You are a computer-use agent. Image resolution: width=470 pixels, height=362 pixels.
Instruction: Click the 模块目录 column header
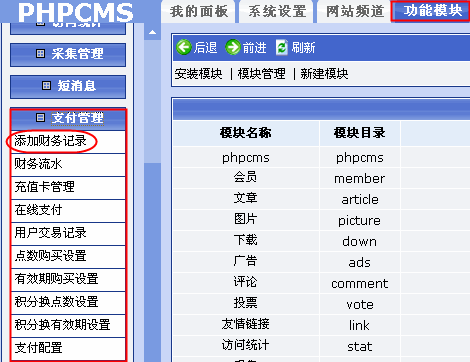click(360, 133)
